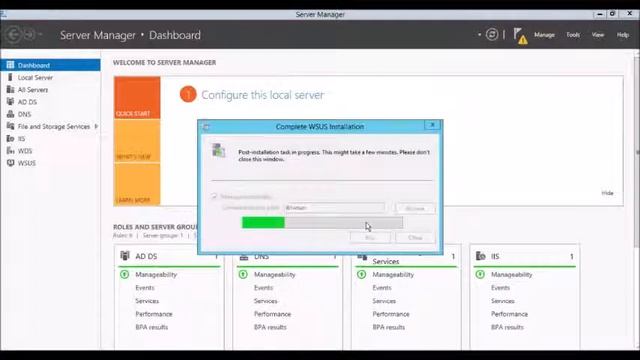Click the Close button in WSUS dialog
Viewport: 640px width, 360px height.
point(415,238)
